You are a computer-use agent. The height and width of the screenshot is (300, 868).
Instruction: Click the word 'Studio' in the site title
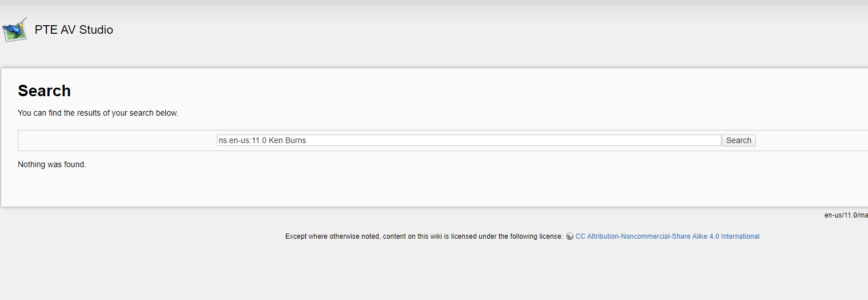[x=96, y=30]
